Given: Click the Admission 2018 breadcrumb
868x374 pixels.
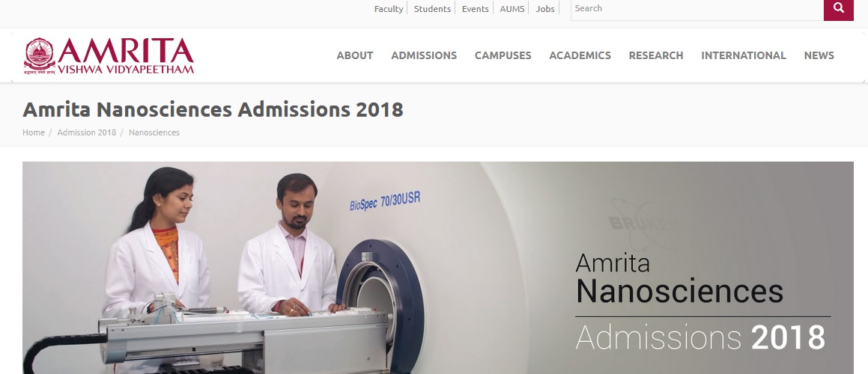Looking at the screenshot, I should [x=87, y=132].
